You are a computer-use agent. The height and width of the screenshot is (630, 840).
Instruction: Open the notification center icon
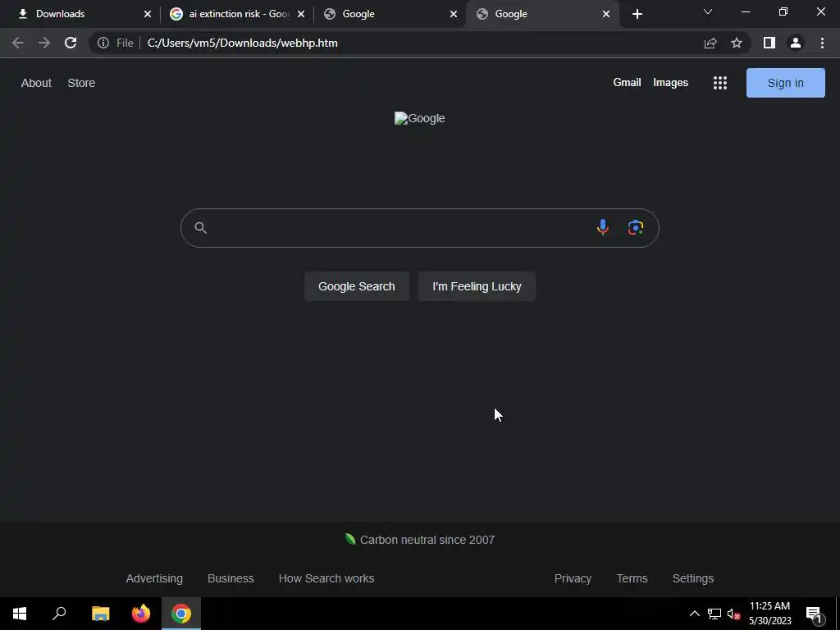click(x=814, y=614)
